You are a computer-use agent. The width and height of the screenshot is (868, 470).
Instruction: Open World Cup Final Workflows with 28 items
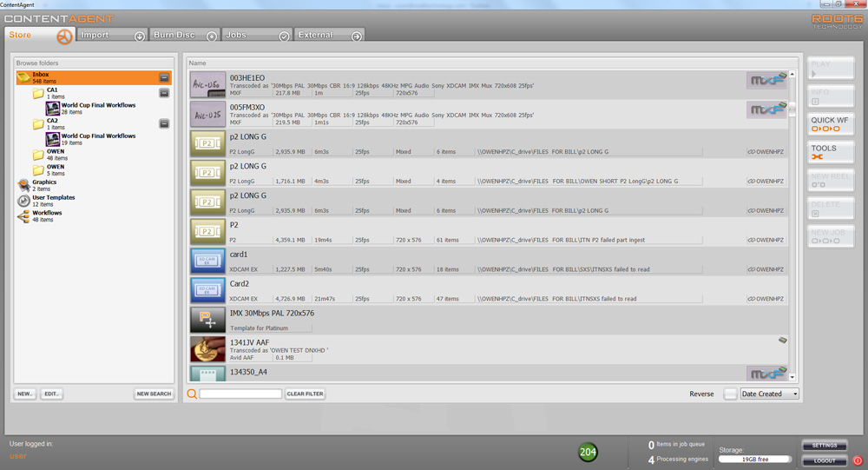91,108
